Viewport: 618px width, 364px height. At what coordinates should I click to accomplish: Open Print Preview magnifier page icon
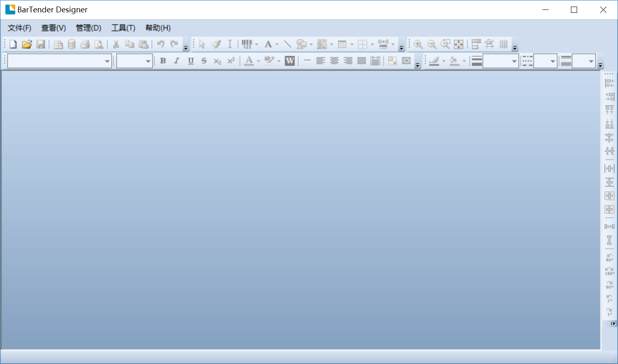click(99, 44)
